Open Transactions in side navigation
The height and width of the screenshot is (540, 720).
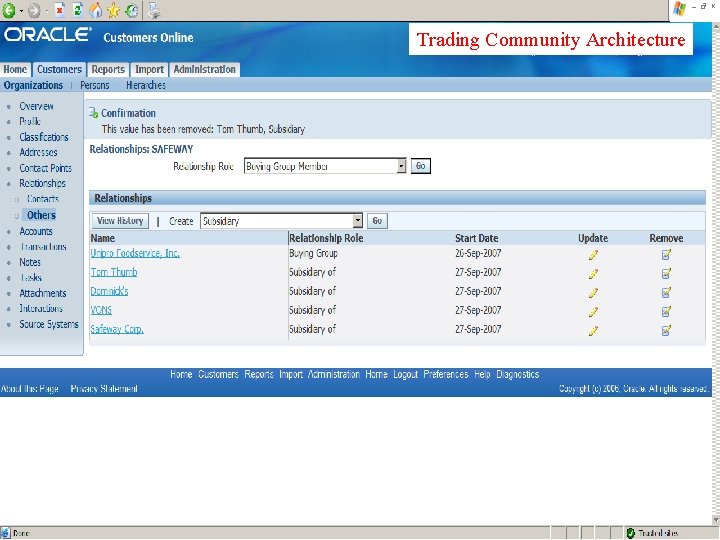tap(43, 247)
